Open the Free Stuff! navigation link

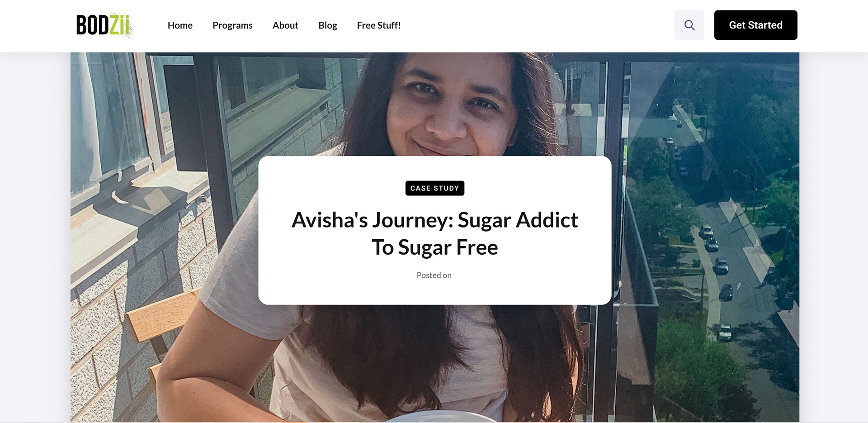379,25
